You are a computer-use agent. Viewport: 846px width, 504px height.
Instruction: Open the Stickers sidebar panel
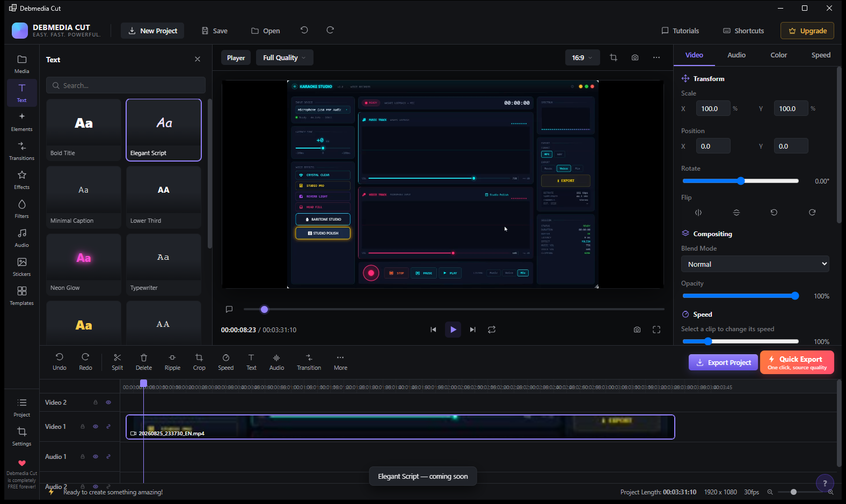(x=21, y=267)
